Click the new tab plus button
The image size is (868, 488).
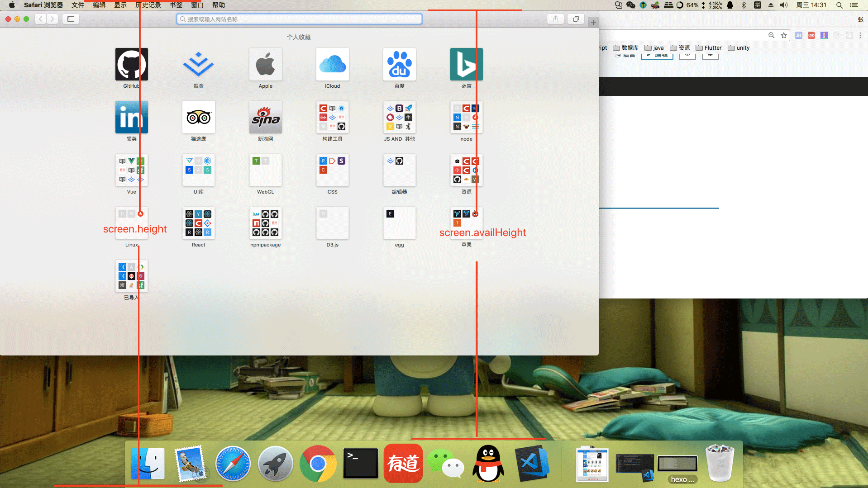[593, 21]
